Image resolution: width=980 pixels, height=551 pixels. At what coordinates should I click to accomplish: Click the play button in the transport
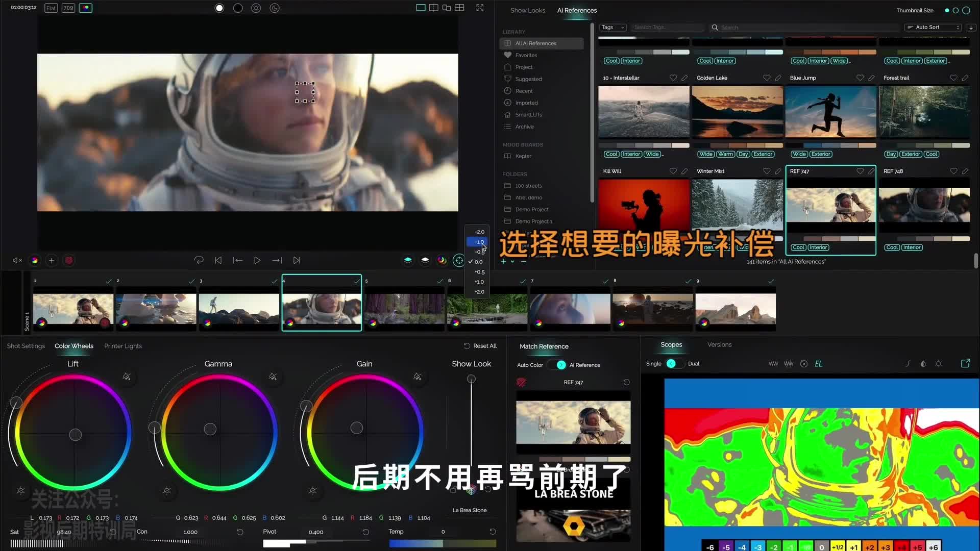click(x=257, y=261)
